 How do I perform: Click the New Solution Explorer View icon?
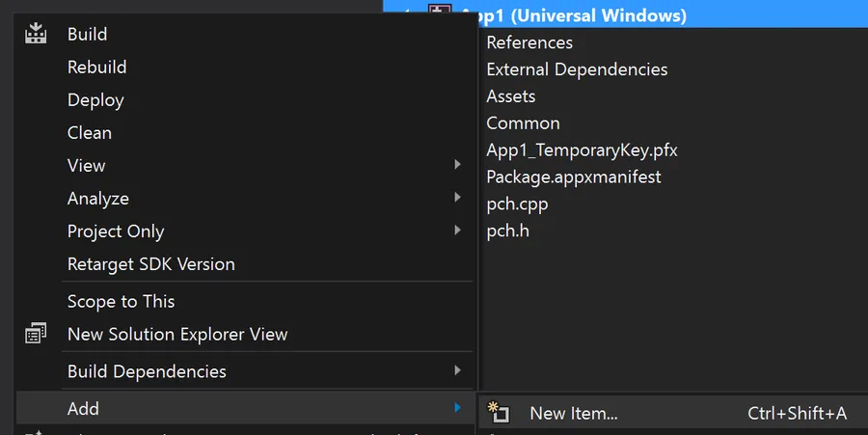pyautogui.click(x=36, y=334)
